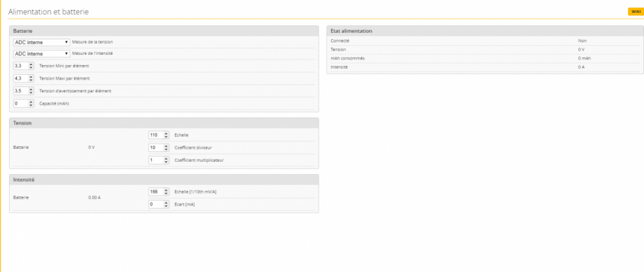Open the WIKI help button
The height and width of the screenshot is (272, 644).
point(636,12)
